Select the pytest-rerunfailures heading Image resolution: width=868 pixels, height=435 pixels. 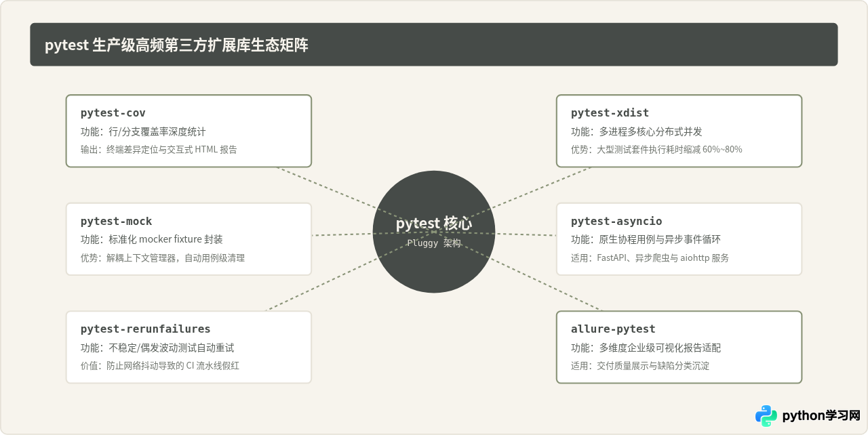coord(146,329)
